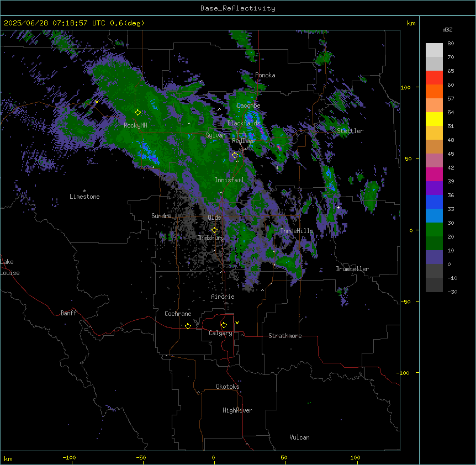Viewport: 476px width, 465px height.
Task: Select the light orange 54-57 dBZ swatch
Action: point(434,105)
